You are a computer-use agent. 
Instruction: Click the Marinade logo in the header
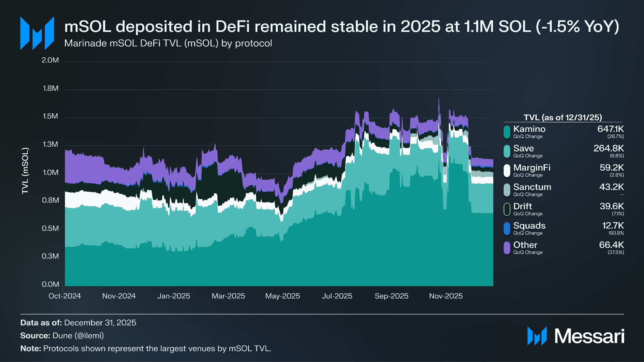[37, 33]
